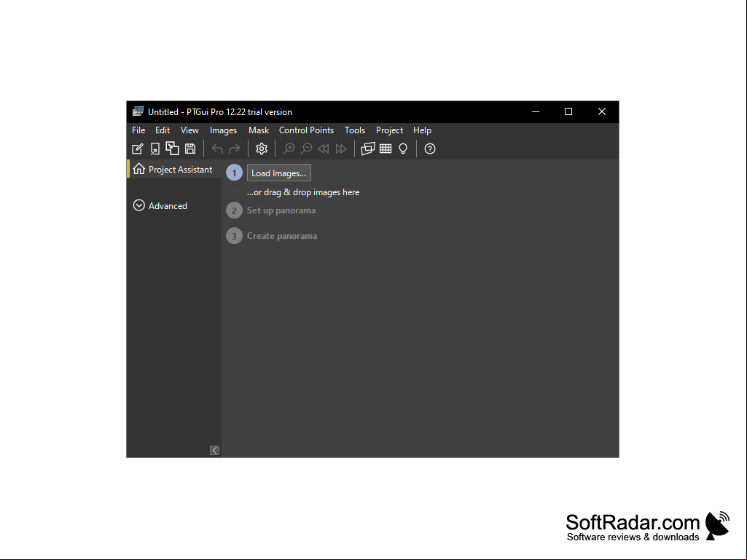The width and height of the screenshot is (747, 560).
Task: Click the Advanced label in sidebar
Action: point(168,205)
